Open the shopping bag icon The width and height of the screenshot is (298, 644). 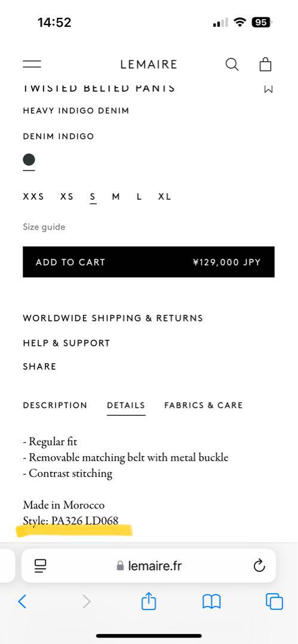point(266,64)
